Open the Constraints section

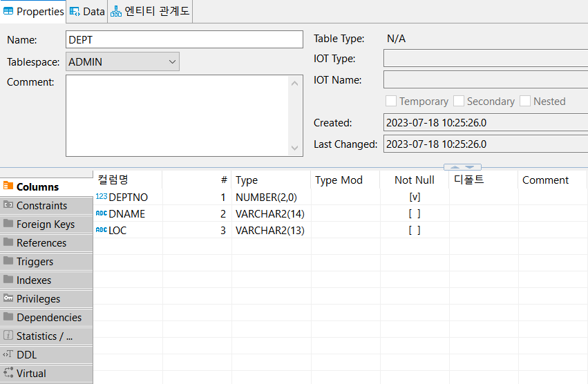tap(46, 206)
